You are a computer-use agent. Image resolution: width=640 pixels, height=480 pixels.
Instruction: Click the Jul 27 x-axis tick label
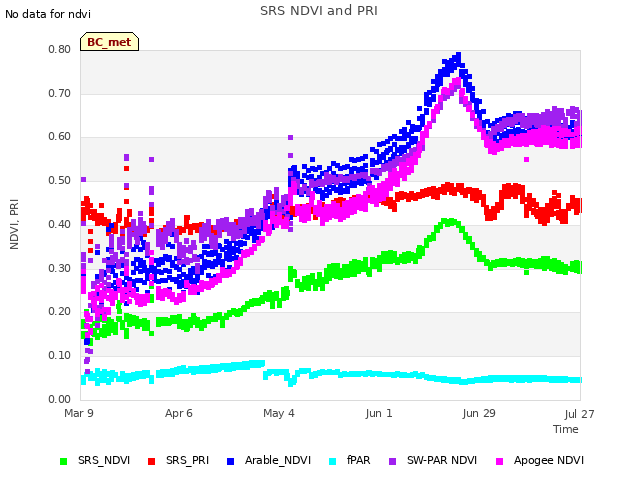579,414
